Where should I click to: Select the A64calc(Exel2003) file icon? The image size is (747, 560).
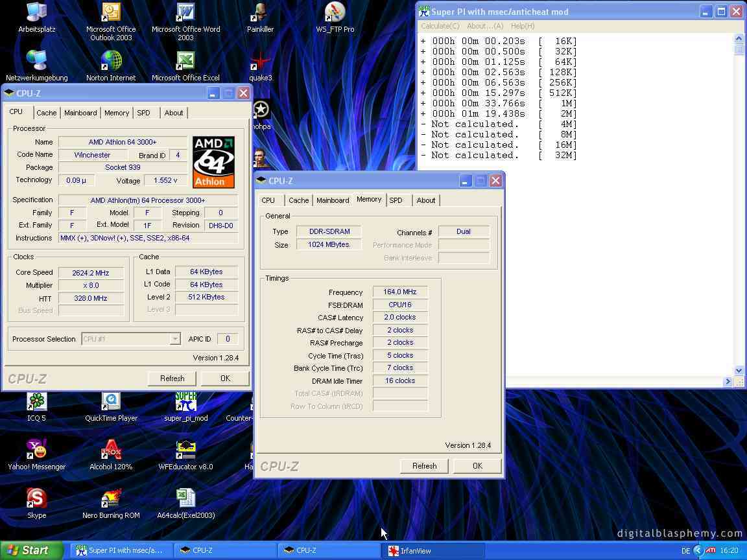pos(186,504)
